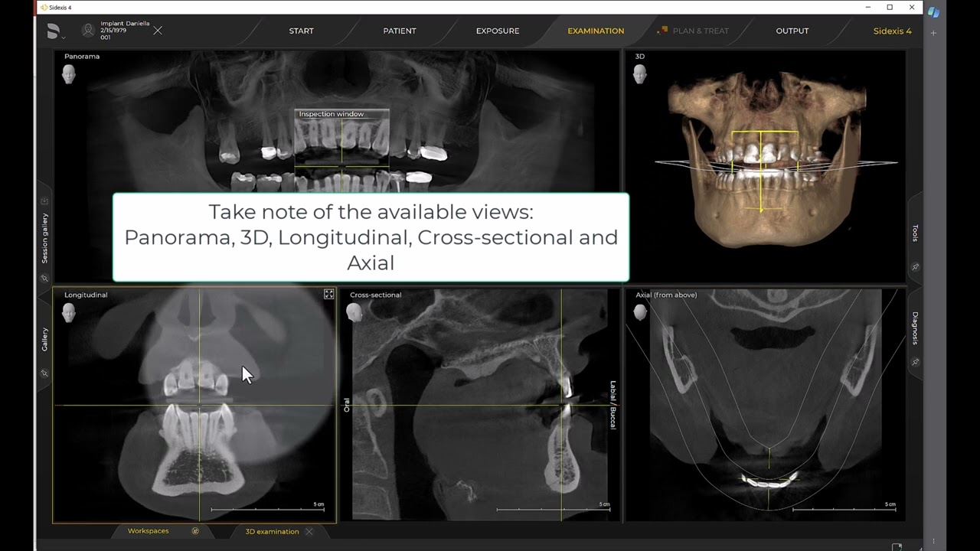The height and width of the screenshot is (551, 980).
Task: Click the Workspaces settings icon
Action: click(x=195, y=531)
